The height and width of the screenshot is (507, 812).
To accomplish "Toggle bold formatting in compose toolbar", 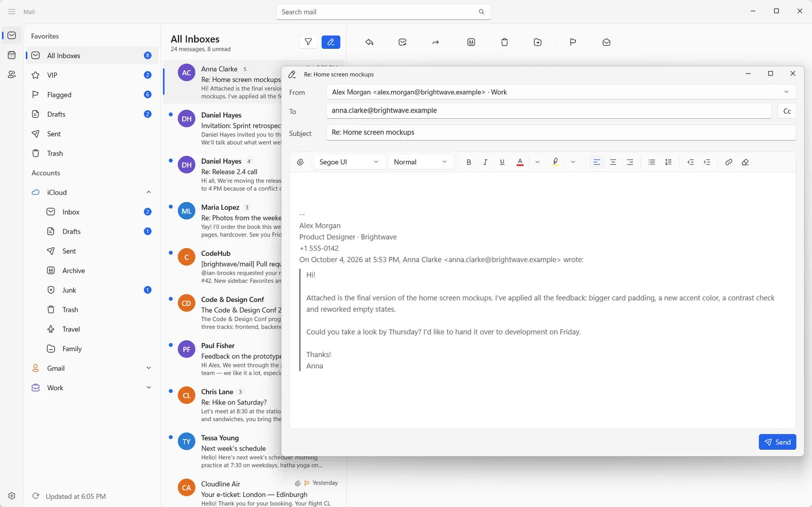I will [469, 162].
